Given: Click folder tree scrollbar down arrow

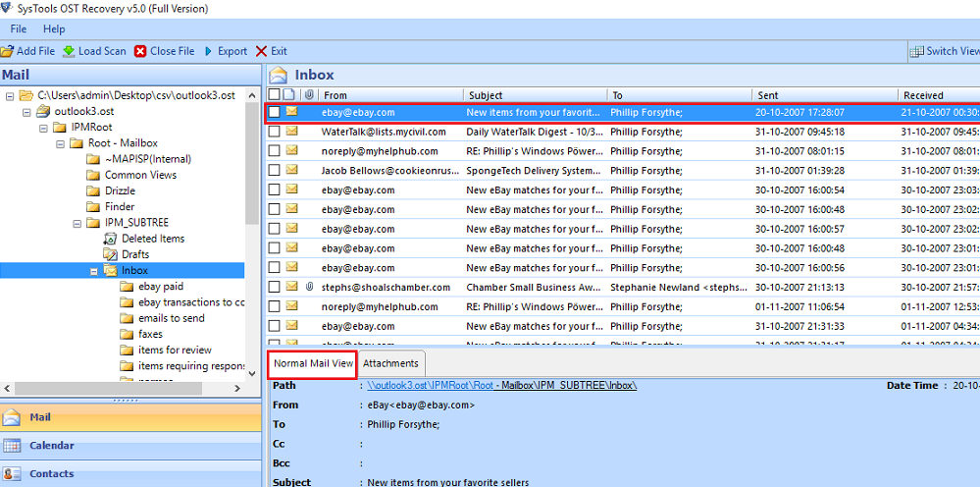Looking at the screenshot, I should (252, 372).
